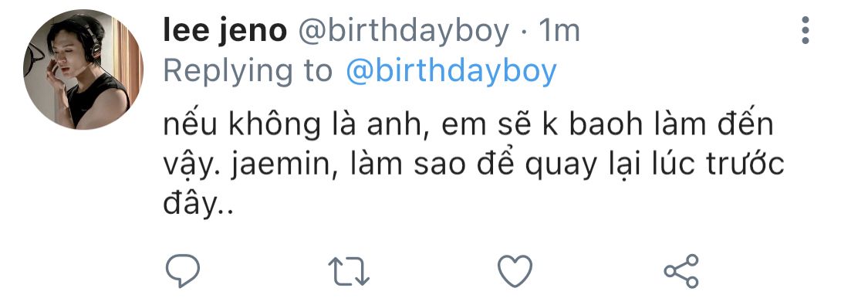Follow the blue @birthdayboy reply mention

coord(451,72)
